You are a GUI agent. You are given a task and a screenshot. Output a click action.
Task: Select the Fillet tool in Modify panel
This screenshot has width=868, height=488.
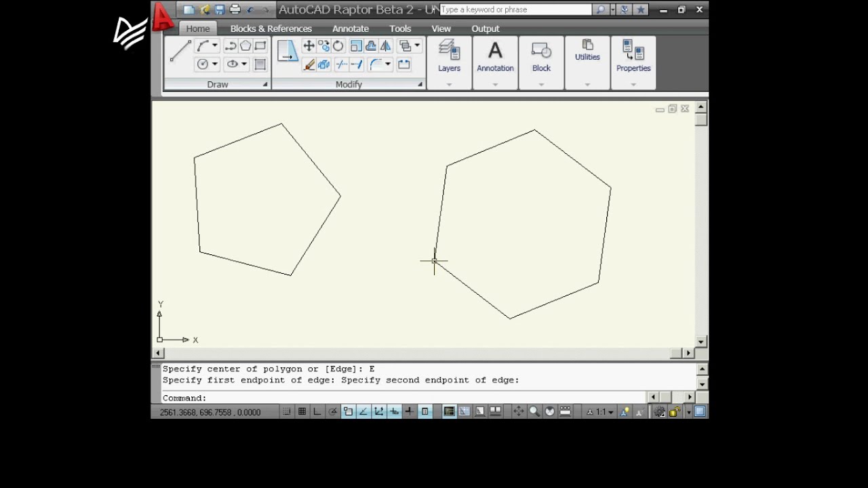pos(375,64)
